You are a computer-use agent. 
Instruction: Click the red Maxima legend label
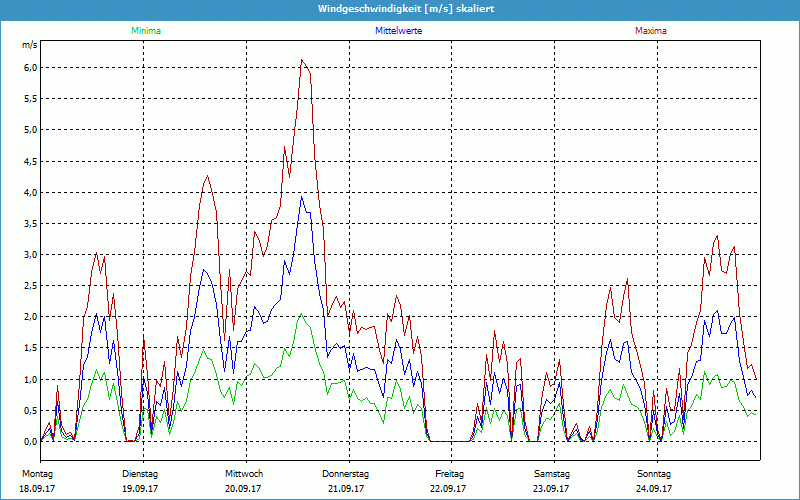tap(651, 31)
